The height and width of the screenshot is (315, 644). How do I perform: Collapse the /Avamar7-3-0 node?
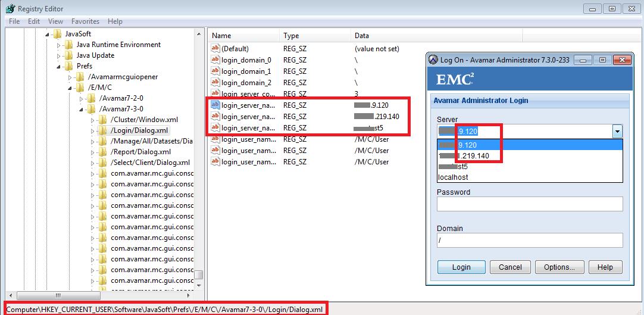[82, 109]
